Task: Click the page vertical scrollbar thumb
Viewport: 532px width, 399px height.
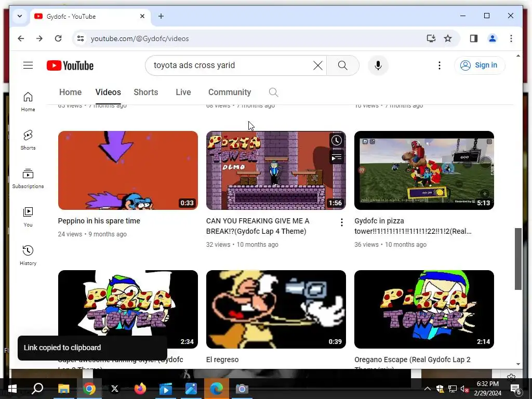Action: [518, 259]
